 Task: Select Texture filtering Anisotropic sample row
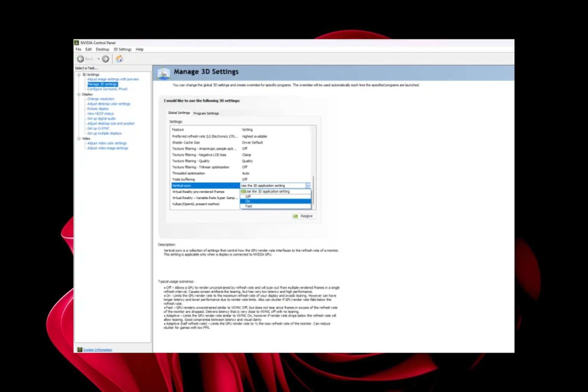(241, 149)
